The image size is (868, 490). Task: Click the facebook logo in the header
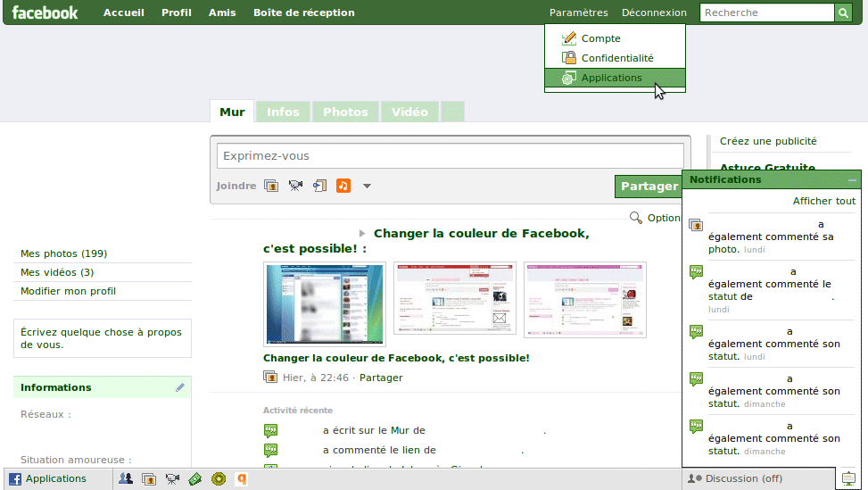click(45, 12)
